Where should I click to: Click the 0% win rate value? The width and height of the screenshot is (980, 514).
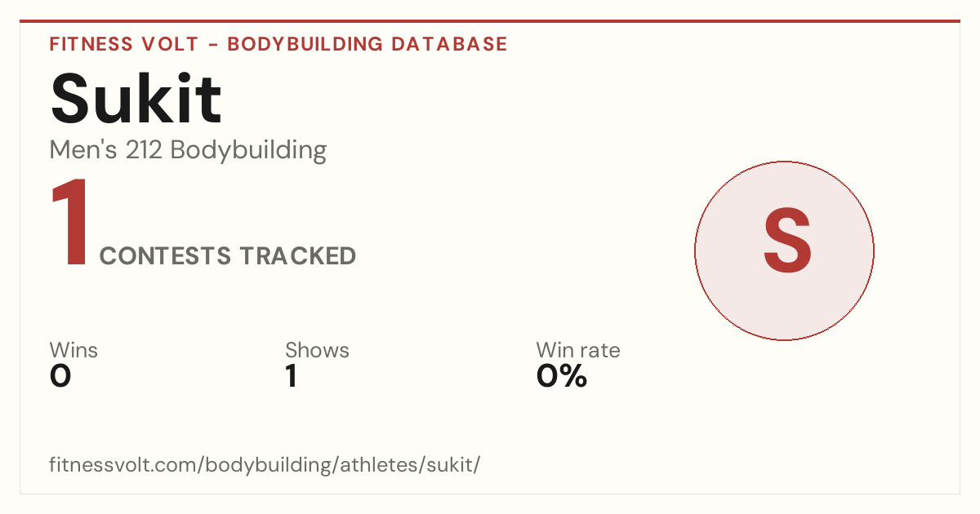coord(562,376)
